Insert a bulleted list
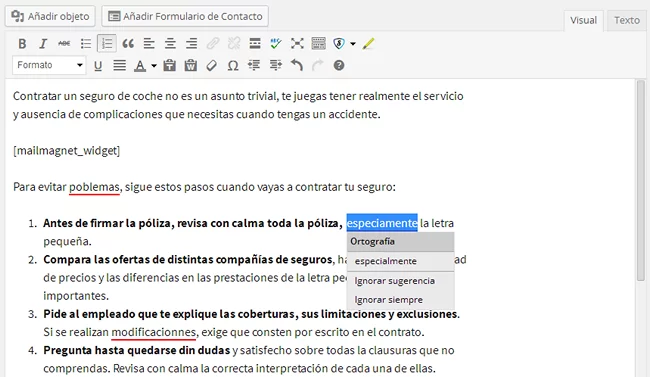The image size is (650, 377). tap(86, 44)
